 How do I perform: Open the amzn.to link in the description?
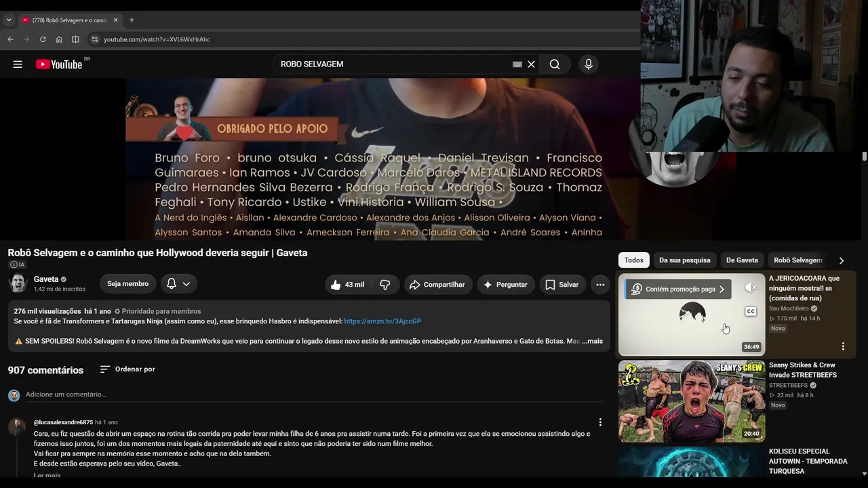tap(382, 321)
